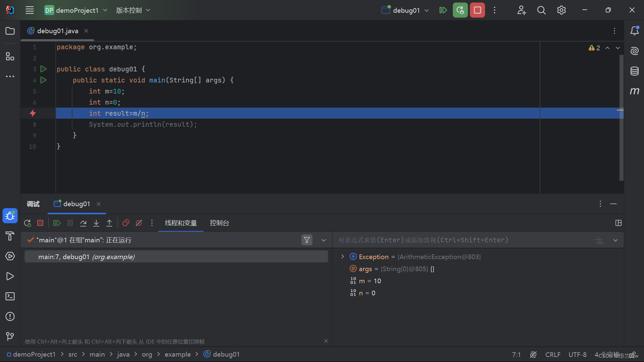Toggle the exception breakpoint on line 7
The image size is (644, 362).
(x=33, y=113)
